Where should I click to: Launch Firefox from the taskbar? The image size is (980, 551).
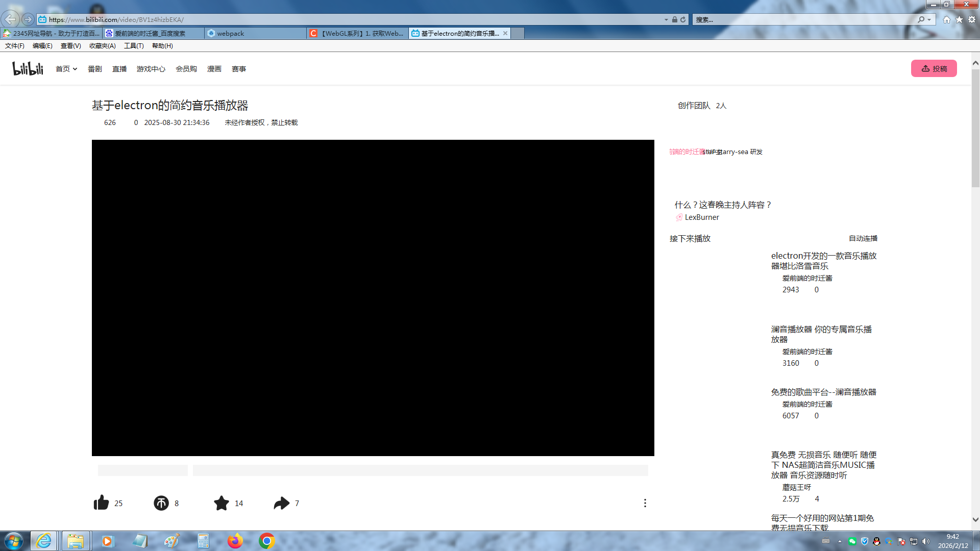coord(235,541)
